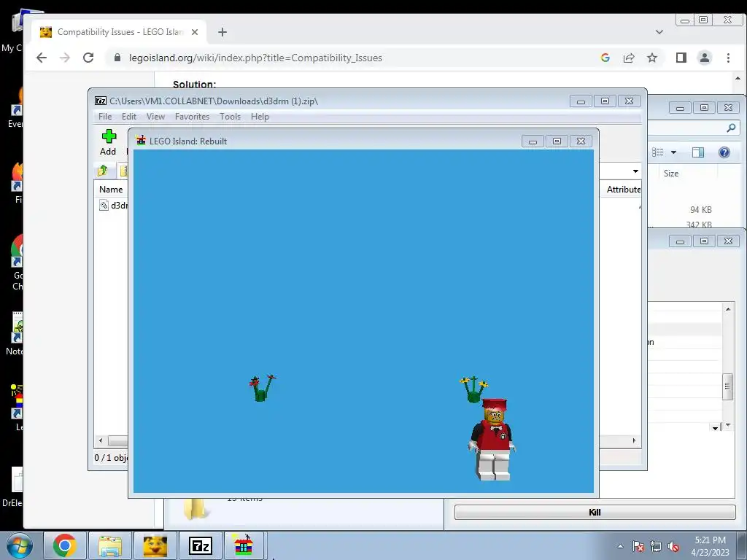Click the muted volume tray icon

click(673, 546)
